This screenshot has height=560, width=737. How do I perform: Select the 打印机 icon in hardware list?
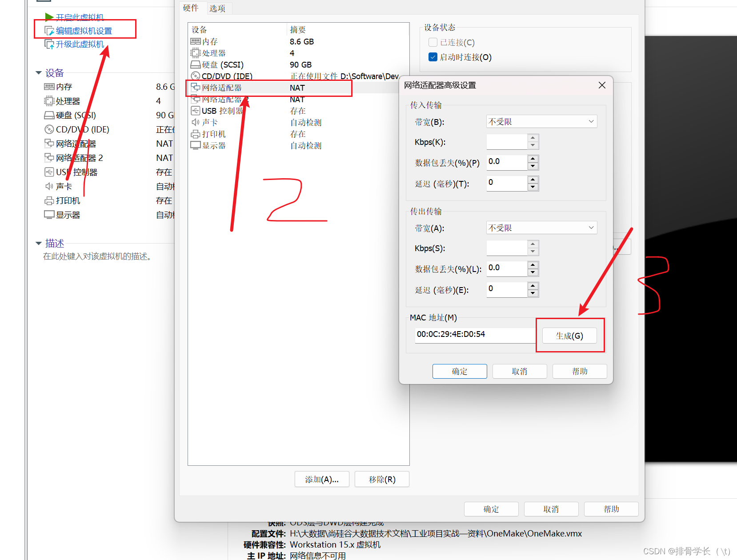coord(196,134)
